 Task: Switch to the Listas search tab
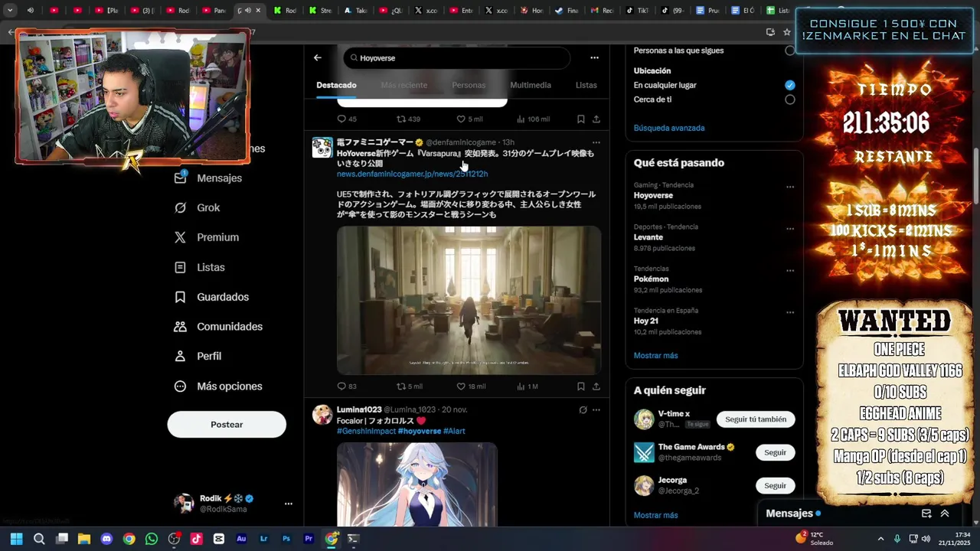pyautogui.click(x=586, y=85)
